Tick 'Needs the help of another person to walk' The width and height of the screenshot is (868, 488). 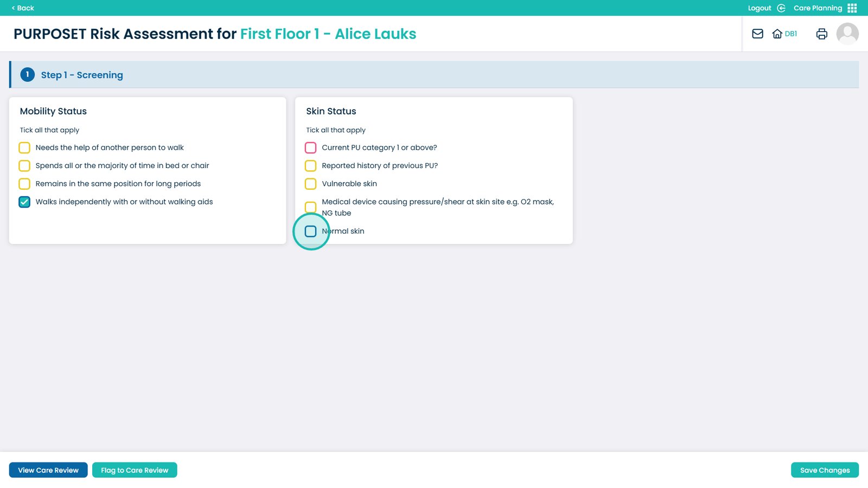(24, 147)
